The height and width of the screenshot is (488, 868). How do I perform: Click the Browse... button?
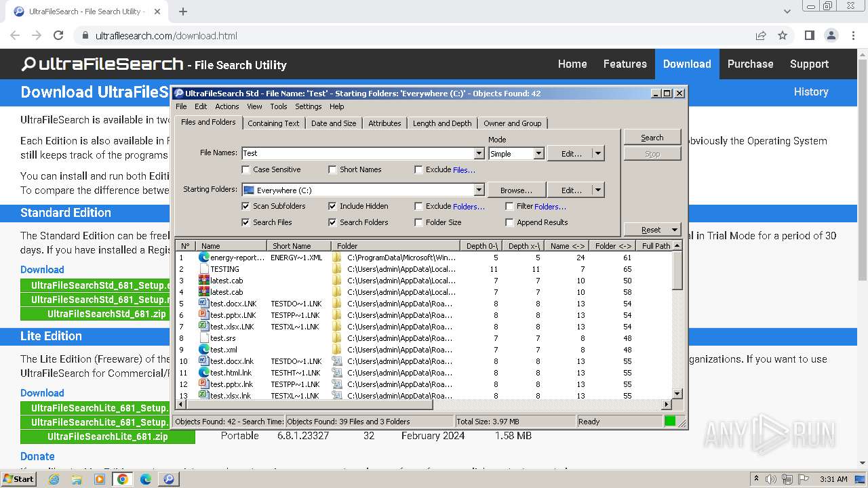[x=516, y=190]
